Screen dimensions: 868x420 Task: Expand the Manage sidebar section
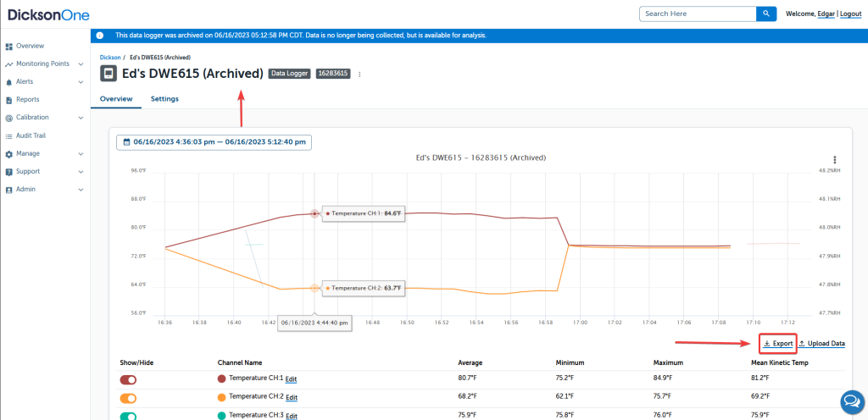[81, 154]
